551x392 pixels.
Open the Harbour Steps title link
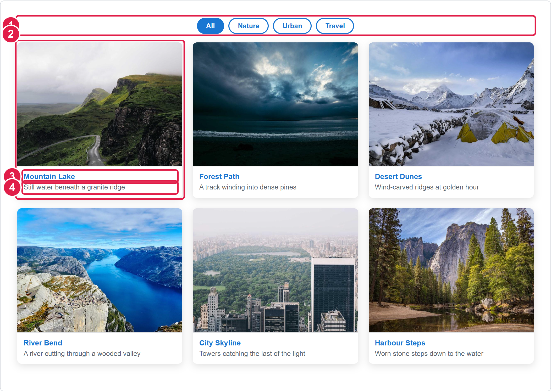pyautogui.click(x=400, y=343)
